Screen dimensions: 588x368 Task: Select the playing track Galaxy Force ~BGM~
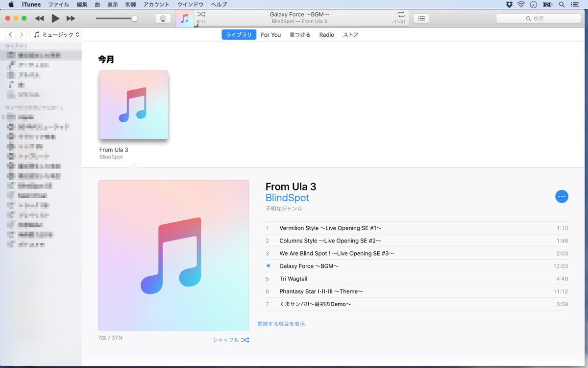click(x=416, y=266)
